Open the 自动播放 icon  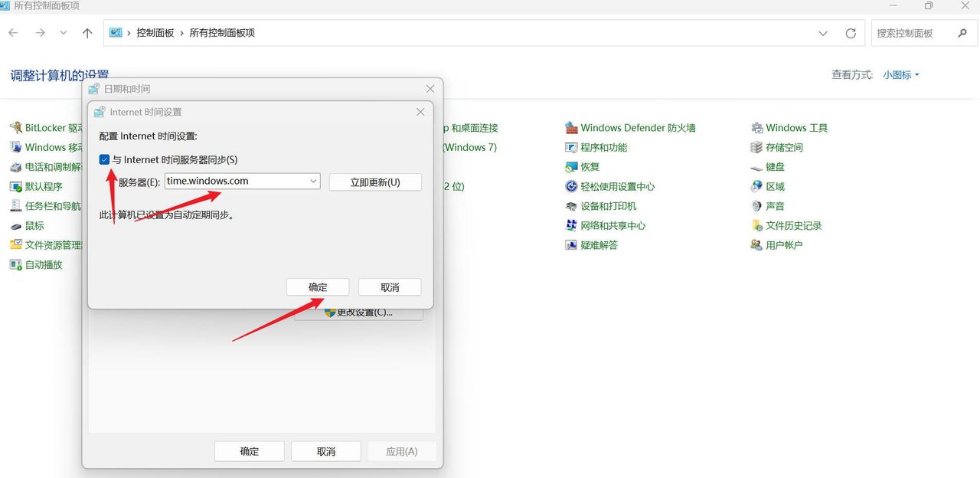15,265
